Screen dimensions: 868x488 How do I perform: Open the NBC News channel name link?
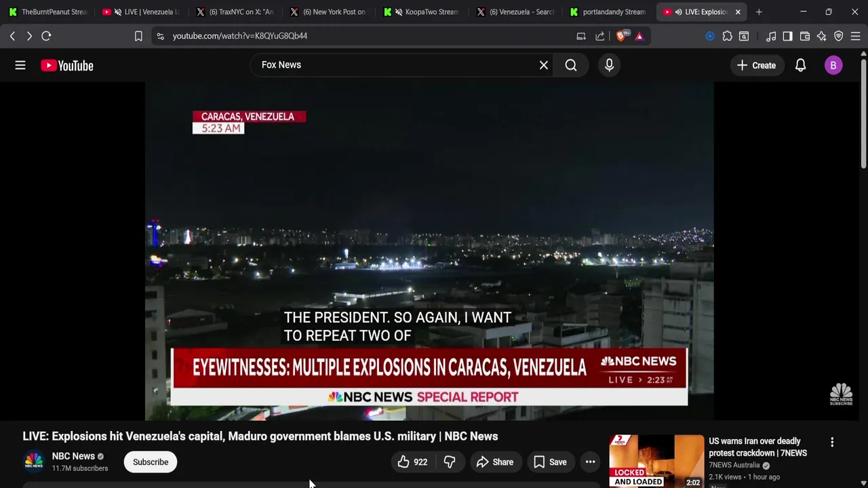[x=73, y=456]
